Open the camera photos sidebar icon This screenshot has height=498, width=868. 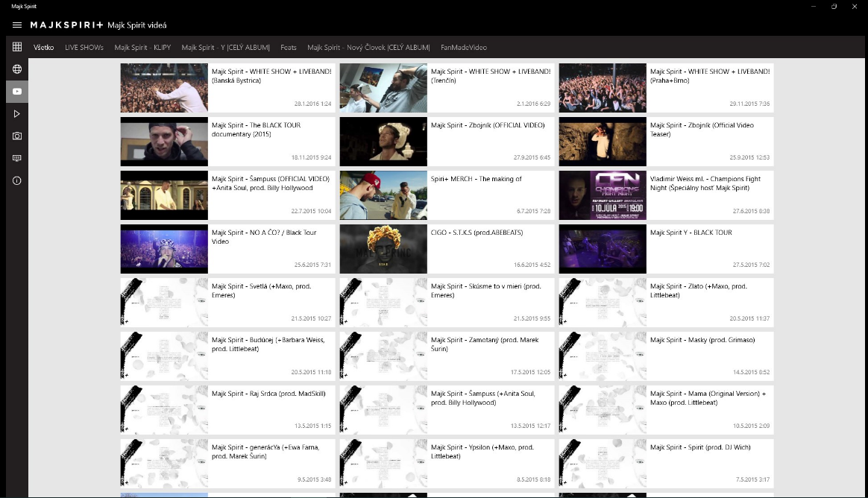pos(17,136)
